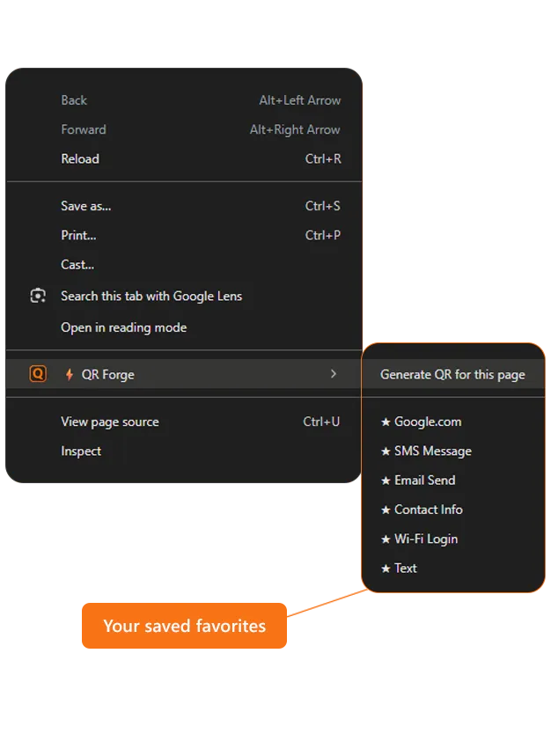Click Generate QR for this page
This screenshot has width=551, height=756.
[x=453, y=374]
